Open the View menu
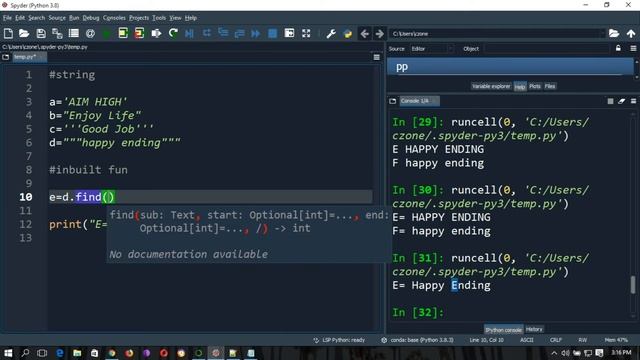Screen dimensions: 640x360 coord(175,18)
